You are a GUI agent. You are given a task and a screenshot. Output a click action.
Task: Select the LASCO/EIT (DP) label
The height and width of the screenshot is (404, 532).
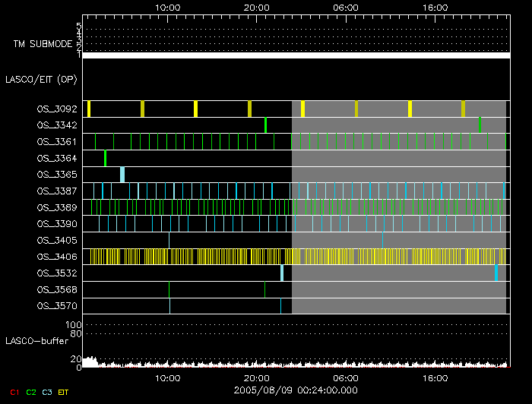(x=41, y=79)
